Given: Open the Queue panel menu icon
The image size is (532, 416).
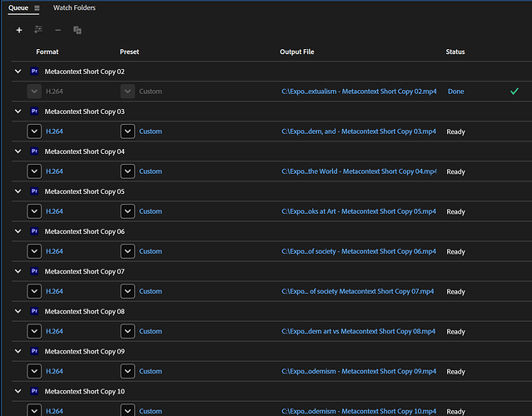Looking at the screenshot, I should [x=37, y=7].
